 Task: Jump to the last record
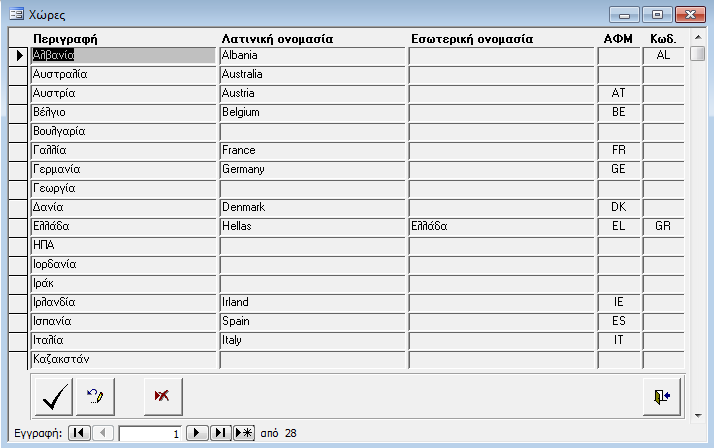click(x=221, y=433)
